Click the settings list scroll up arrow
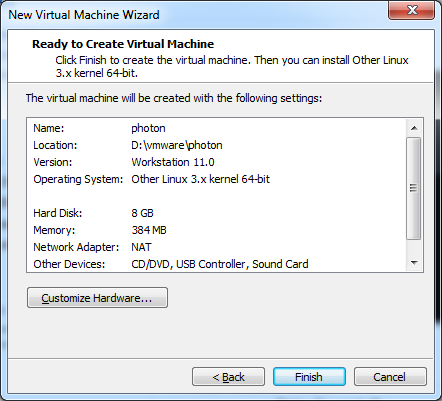The image size is (442, 401). [414, 128]
